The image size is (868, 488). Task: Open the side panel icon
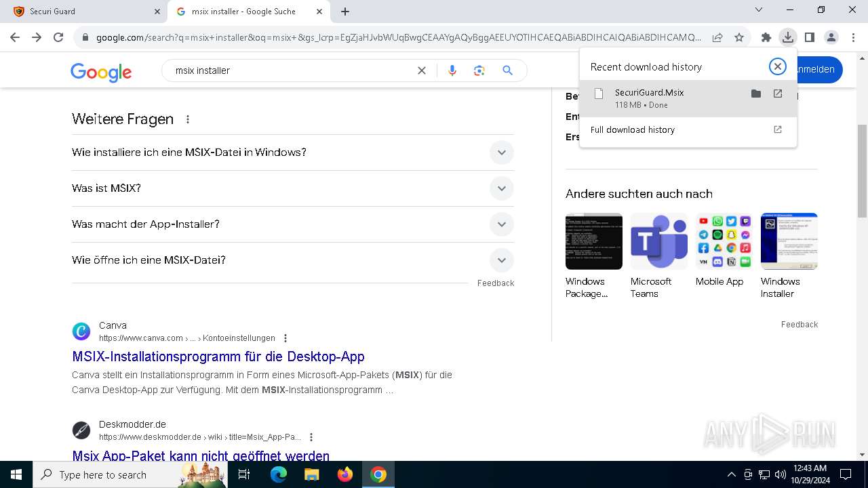pos(809,37)
